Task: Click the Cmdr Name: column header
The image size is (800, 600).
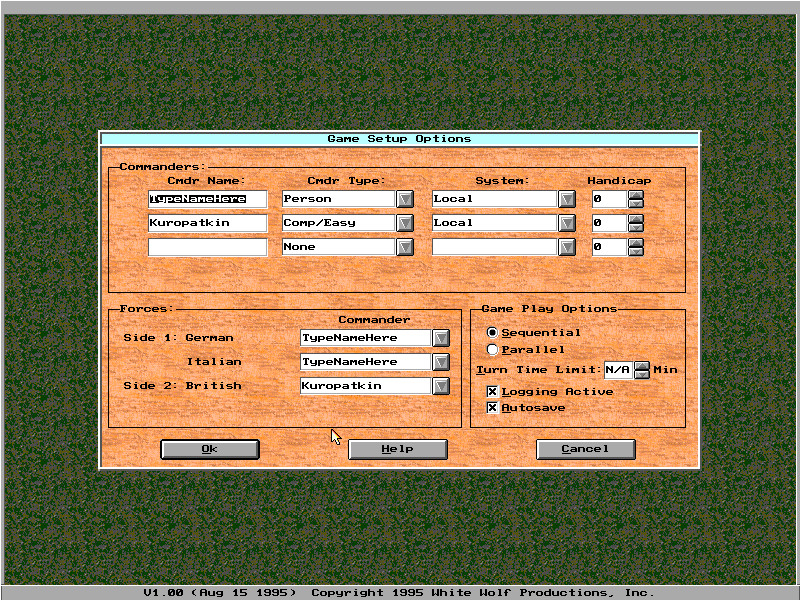Action: (x=207, y=181)
